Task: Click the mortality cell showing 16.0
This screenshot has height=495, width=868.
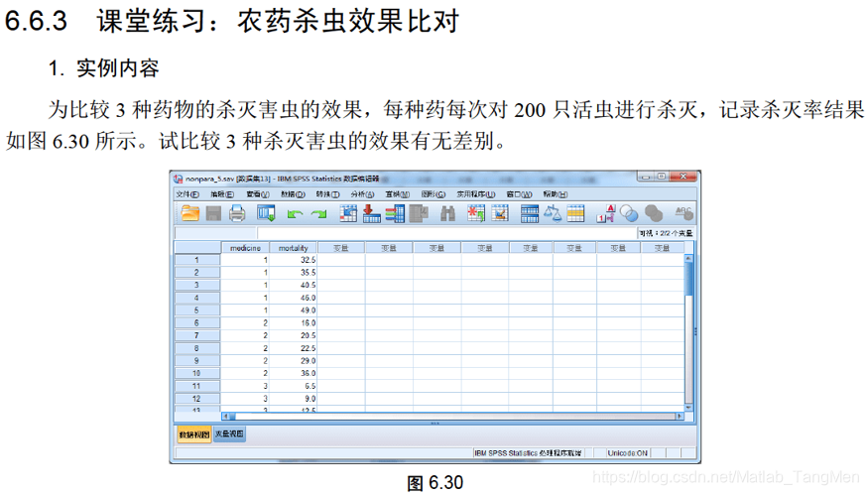Action: [293, 322]
